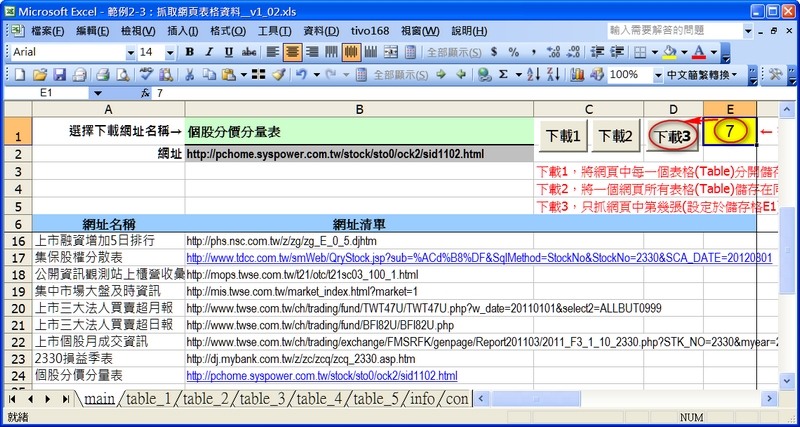The image size is (800, 427).
Task: Toggle bold formatting
Action: [190, 52]
